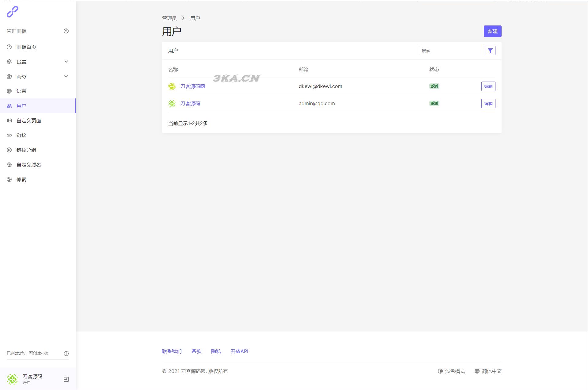588x391 pixels.
Task: Click the avatar of user admin@qq.com
Action: 172,104
